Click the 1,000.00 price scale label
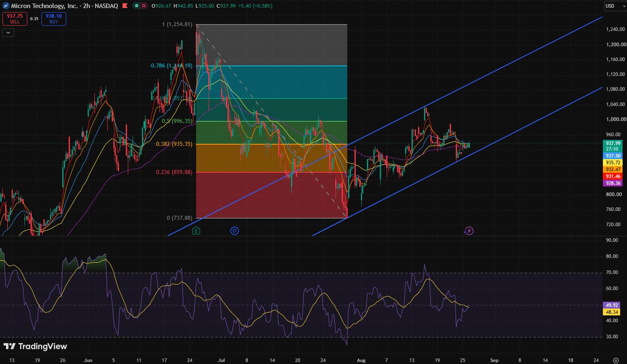The image size is (627, 364). click(615, 119)
